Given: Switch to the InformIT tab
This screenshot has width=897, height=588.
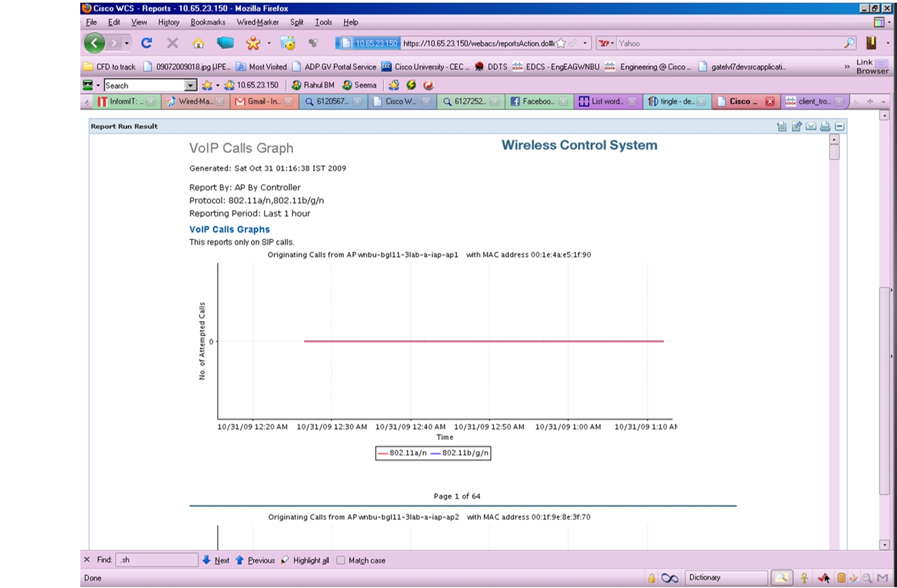Looking at the screenshot, I should 126,102.
